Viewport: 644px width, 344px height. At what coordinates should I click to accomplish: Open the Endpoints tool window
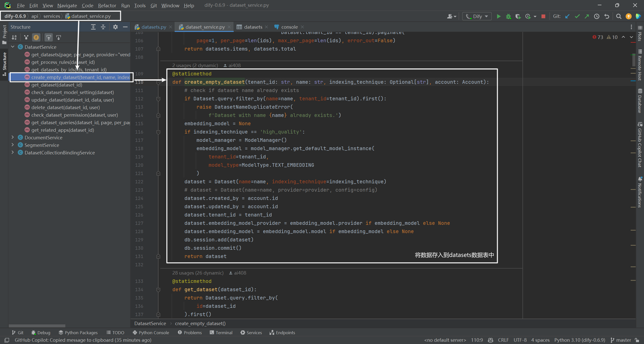point(282,332)
